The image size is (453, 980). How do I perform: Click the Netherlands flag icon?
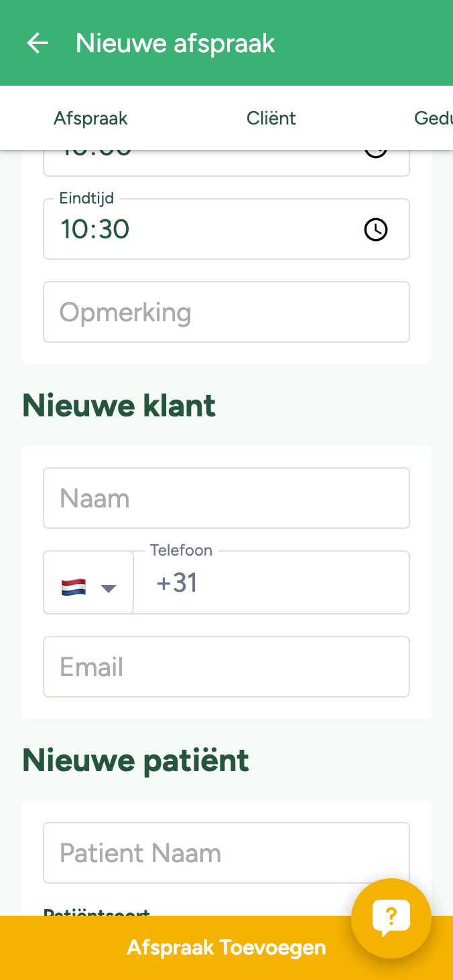(x=74, y=588)
